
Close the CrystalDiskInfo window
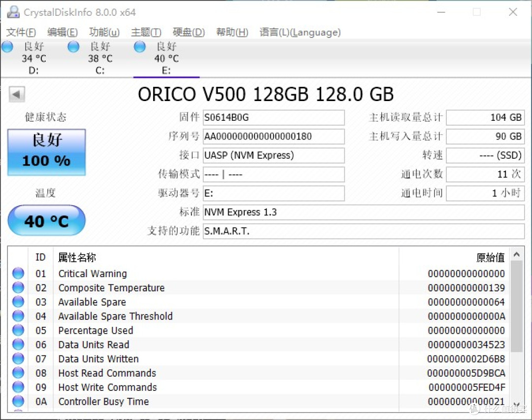click(513, 12)
